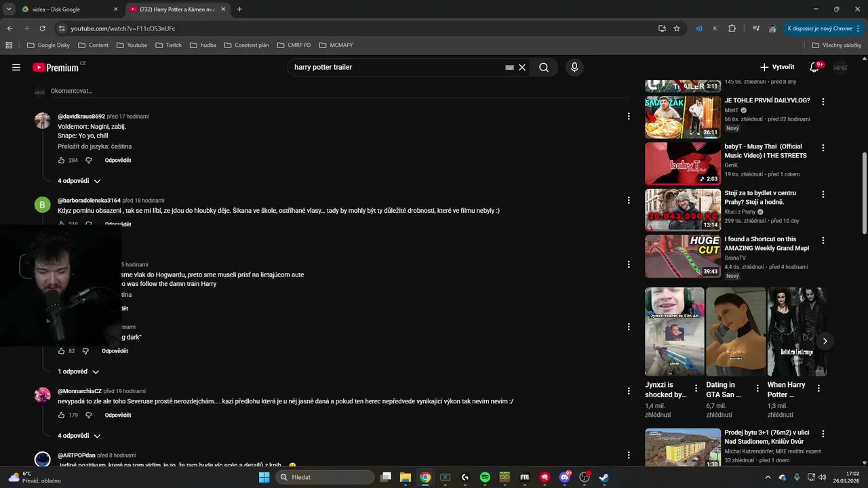Open Windows Start menu
Image resolution: width=868 pixels, height=488 pixels.
pyautogui.click(x=264, y=477)
